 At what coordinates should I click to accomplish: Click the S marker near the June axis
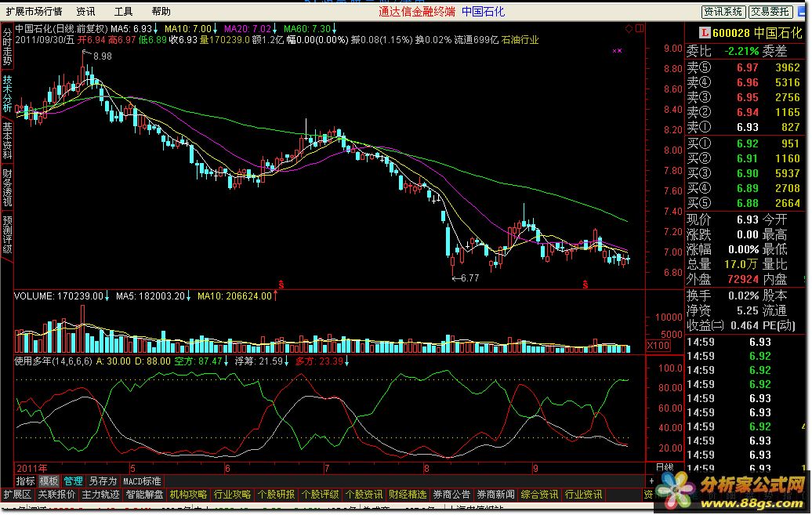pos(281,284)
